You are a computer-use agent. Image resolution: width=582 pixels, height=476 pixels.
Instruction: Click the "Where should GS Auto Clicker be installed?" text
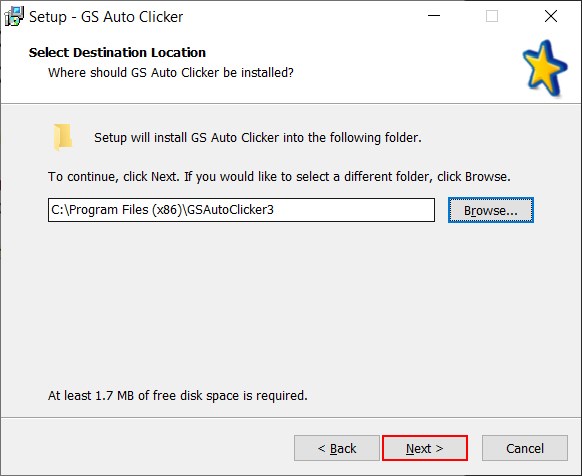tap(171, 72)
